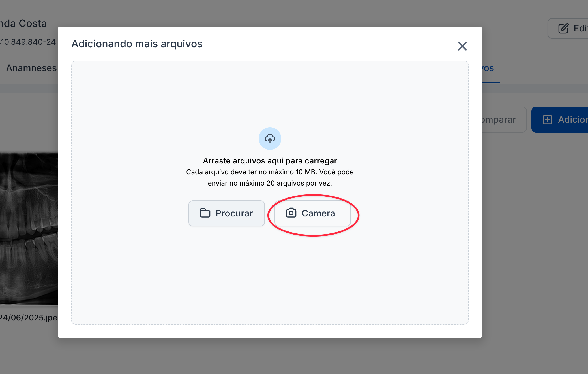Screen dimensions: 588x374
Task: Click the pencil edit icon
Action: click(563, 28)
